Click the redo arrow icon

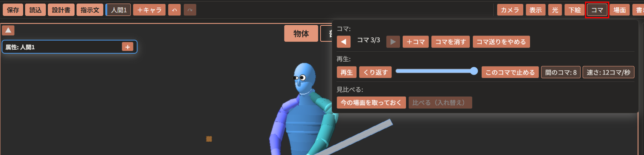[190, 10]
